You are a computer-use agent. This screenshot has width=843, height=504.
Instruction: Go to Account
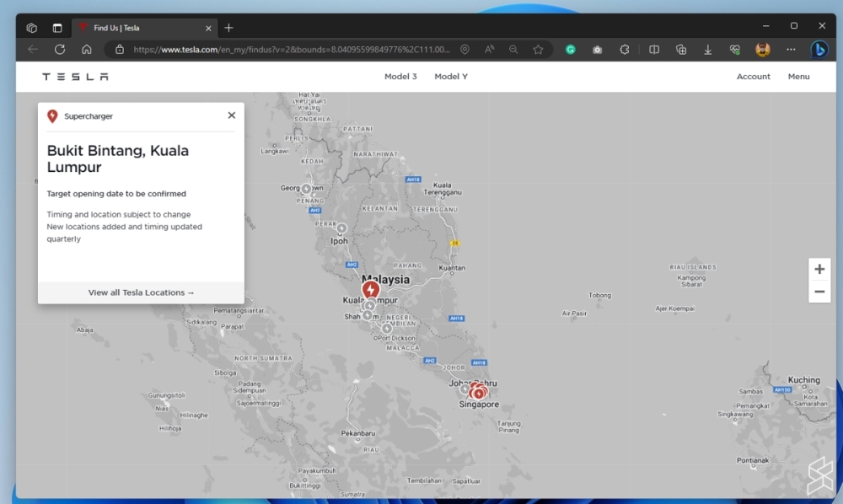tap(753, 77)
